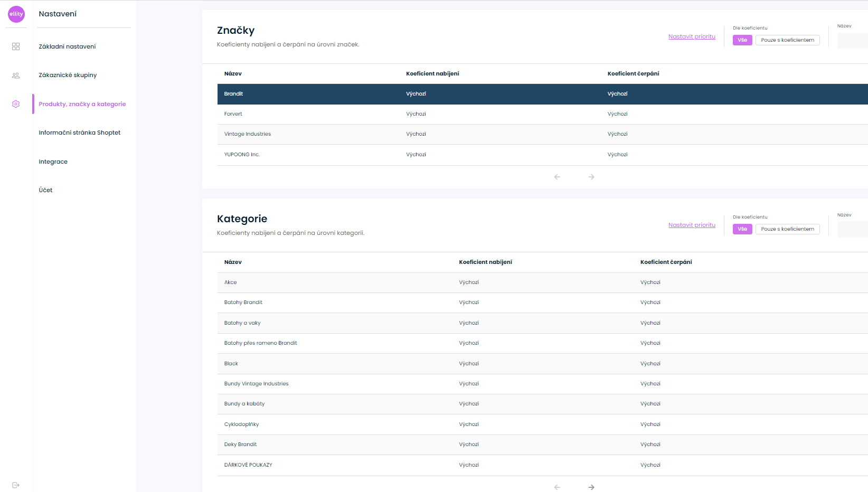Image resolution: width=868 pixels, height=492 pixels.
Task: Select Produkty, značky a kategorie menu item
Action: [82, 104]
